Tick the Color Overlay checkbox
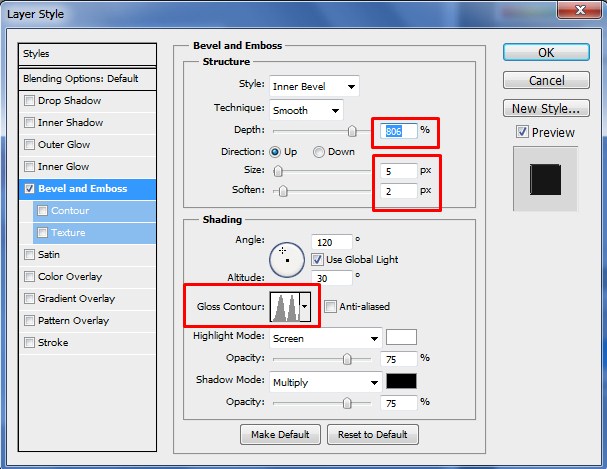 click(x=29, y=277)
